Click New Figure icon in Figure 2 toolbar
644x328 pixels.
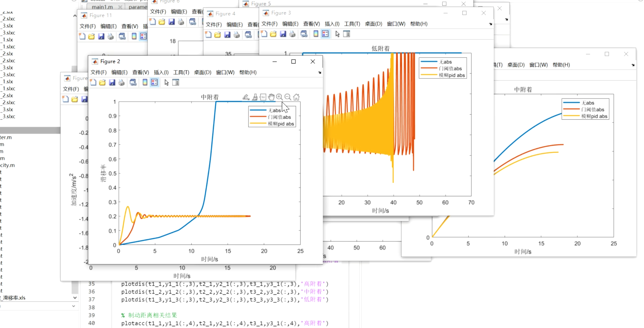[93, 83]
